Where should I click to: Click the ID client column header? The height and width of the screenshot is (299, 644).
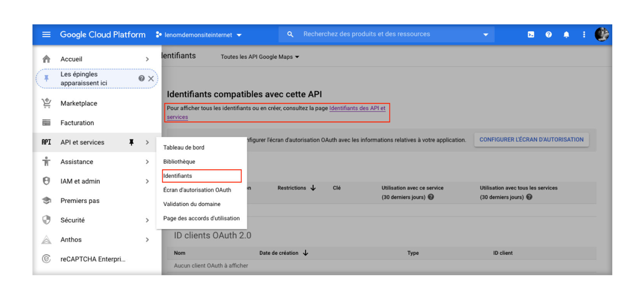[x=503, y=253]
